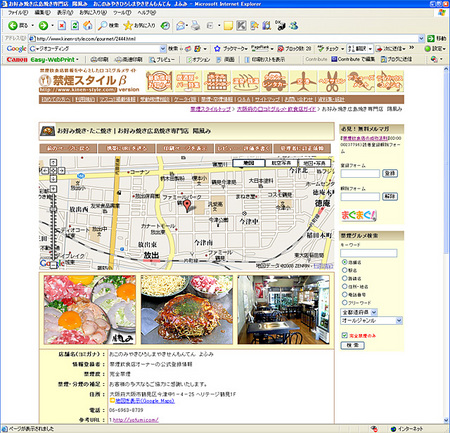The height and width of the screenshot is (433, 450).
Task: Click the airplane category icon
Action: tap(303, 81)
